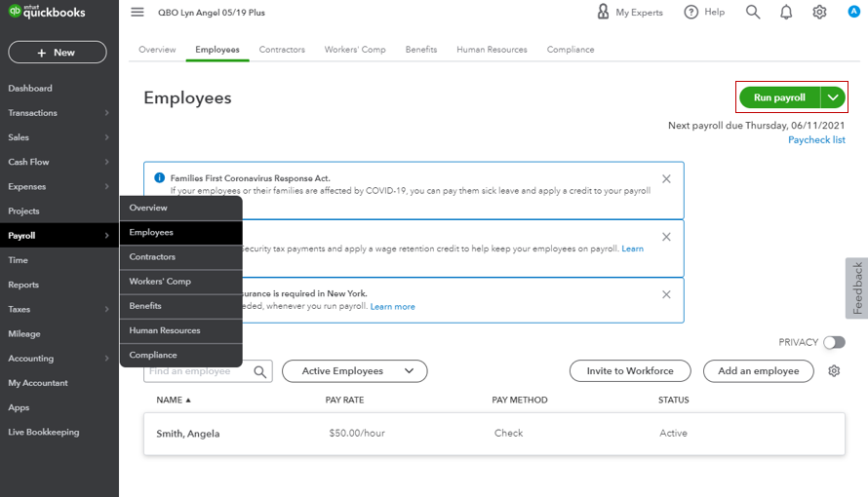
Task: Click the Find an employee search field
Action: [198, 371]
